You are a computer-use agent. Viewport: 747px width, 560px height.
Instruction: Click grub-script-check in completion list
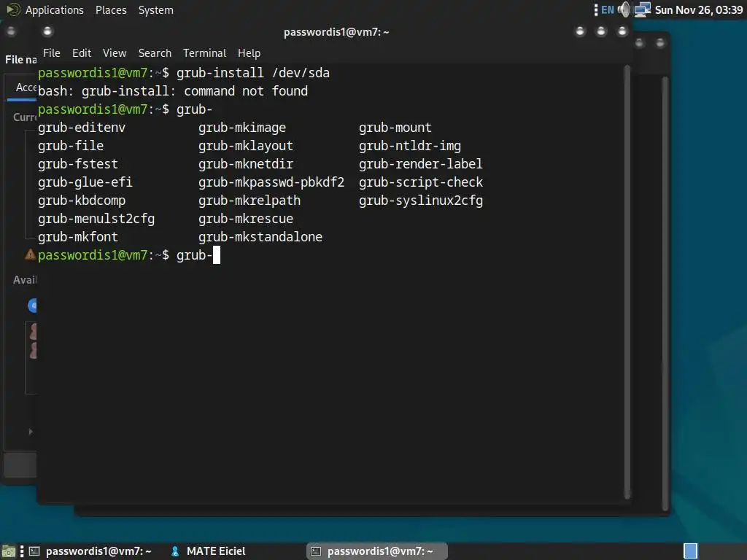421,182
